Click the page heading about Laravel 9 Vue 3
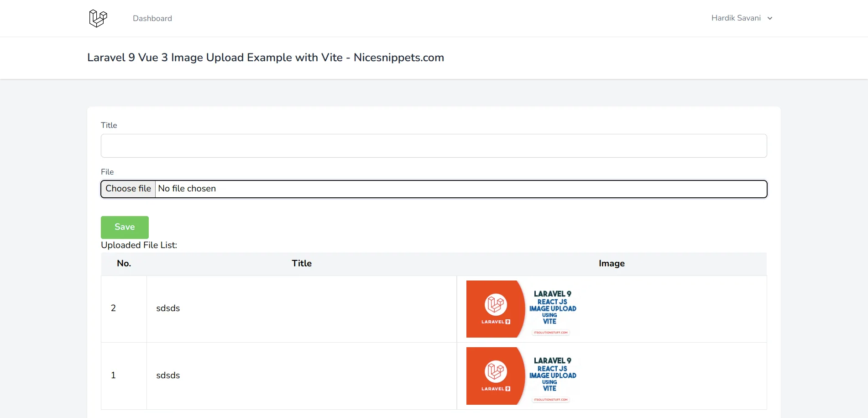Screen dimensions: 868x418 266,58
